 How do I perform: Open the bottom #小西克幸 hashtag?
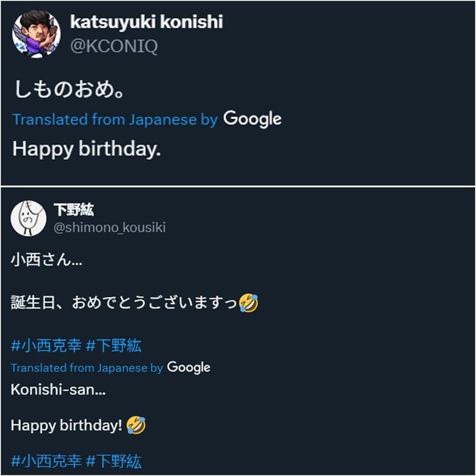pyautogui.click(x=45, y=461)
